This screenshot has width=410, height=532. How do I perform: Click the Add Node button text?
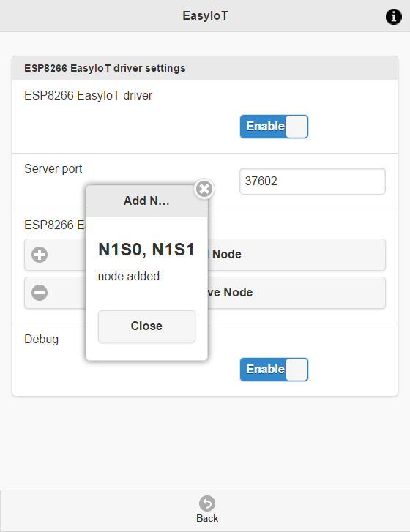point(227,255)
